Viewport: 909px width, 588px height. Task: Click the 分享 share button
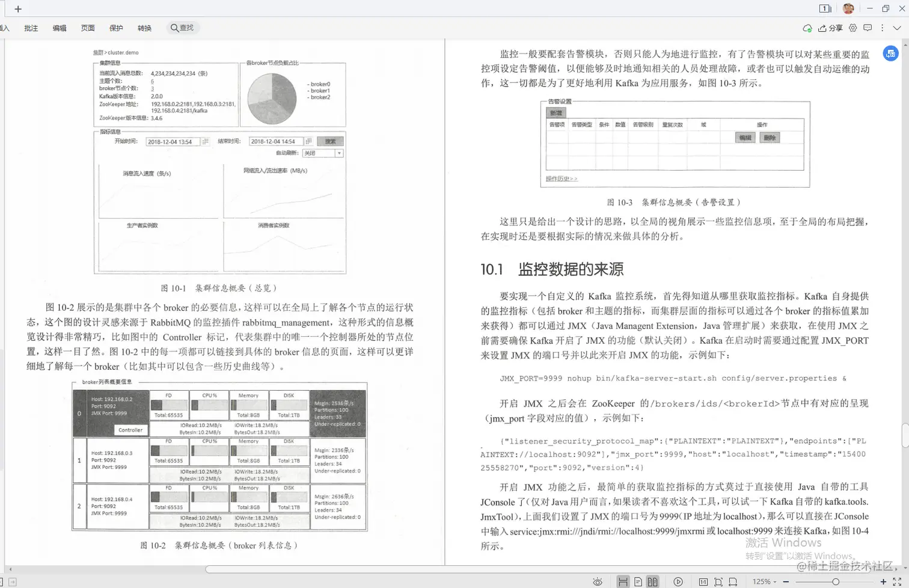833,28
